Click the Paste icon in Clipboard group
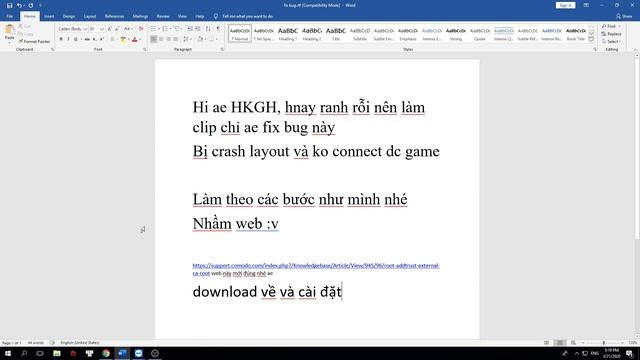This screenshot has width=640, height=360. (x=9, y=29)
